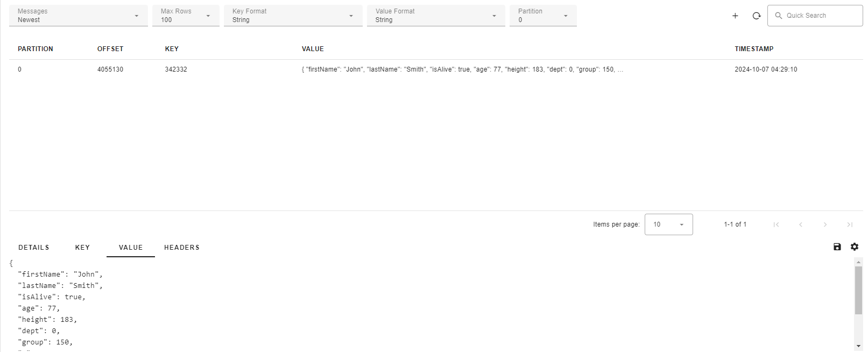Switch to the Key tab
The width and height of the screenshot is (868, 352).
coord(82,248)
